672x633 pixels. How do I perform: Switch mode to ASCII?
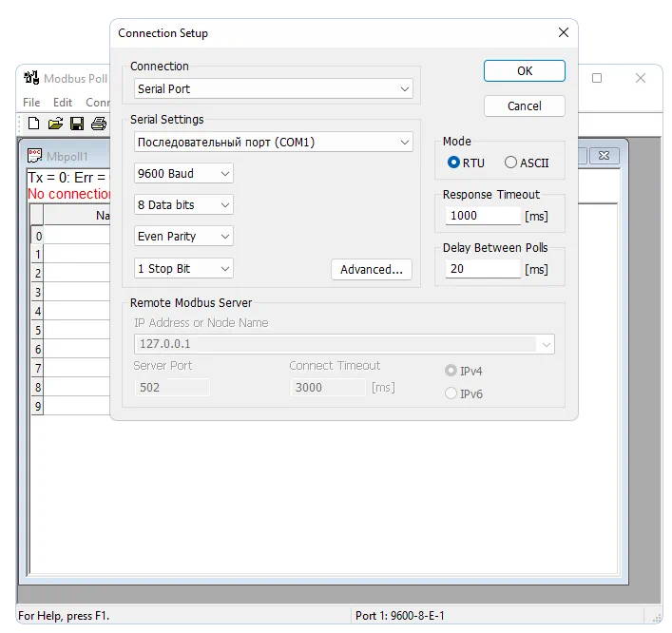coord(511,163)
